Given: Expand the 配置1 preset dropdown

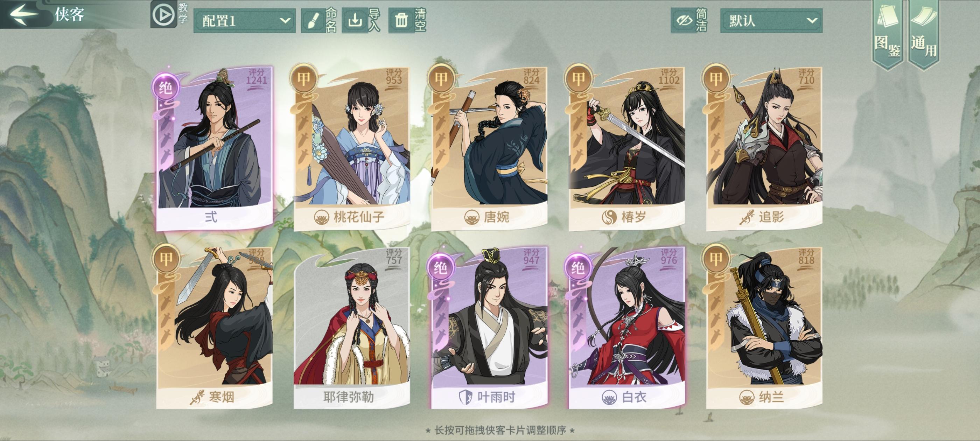Looking at the screenshot, I should (x=244, y=21).
